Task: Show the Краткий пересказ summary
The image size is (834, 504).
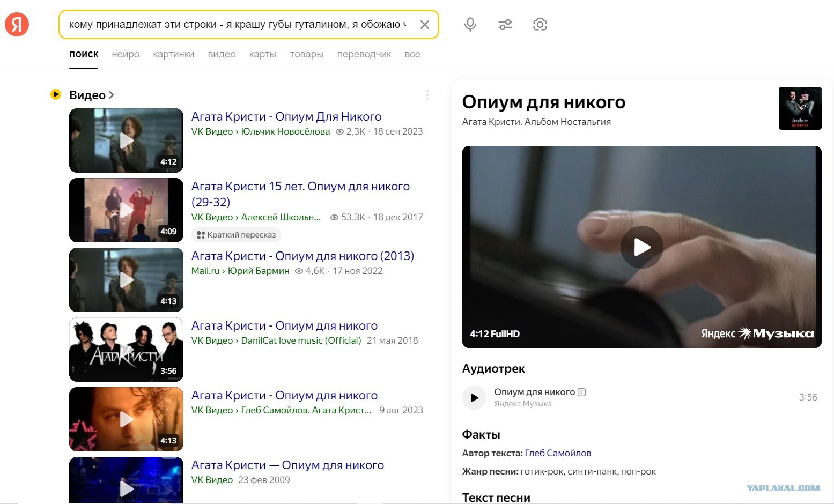Action: pyautogui.click(x=237, y=235)
